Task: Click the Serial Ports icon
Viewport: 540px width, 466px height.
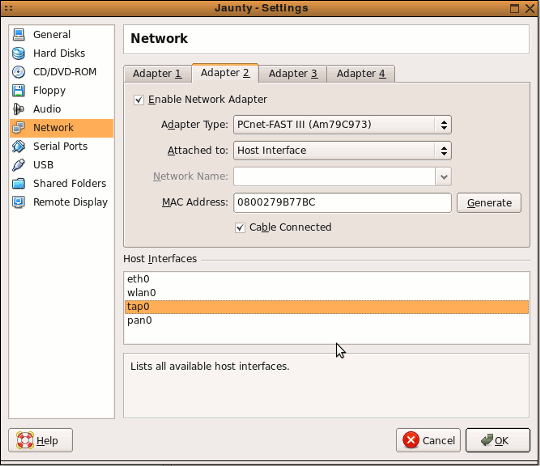Action: click(x=19, y=146)
